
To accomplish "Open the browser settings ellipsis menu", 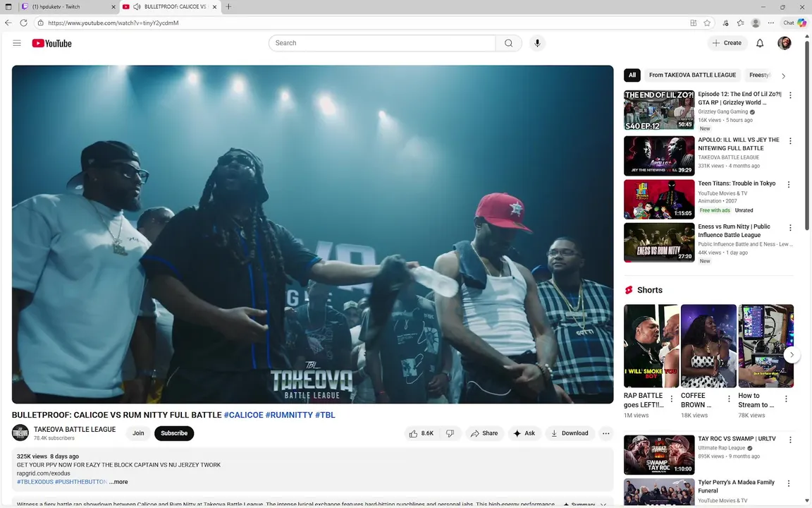I will click(x=770, y=23).
